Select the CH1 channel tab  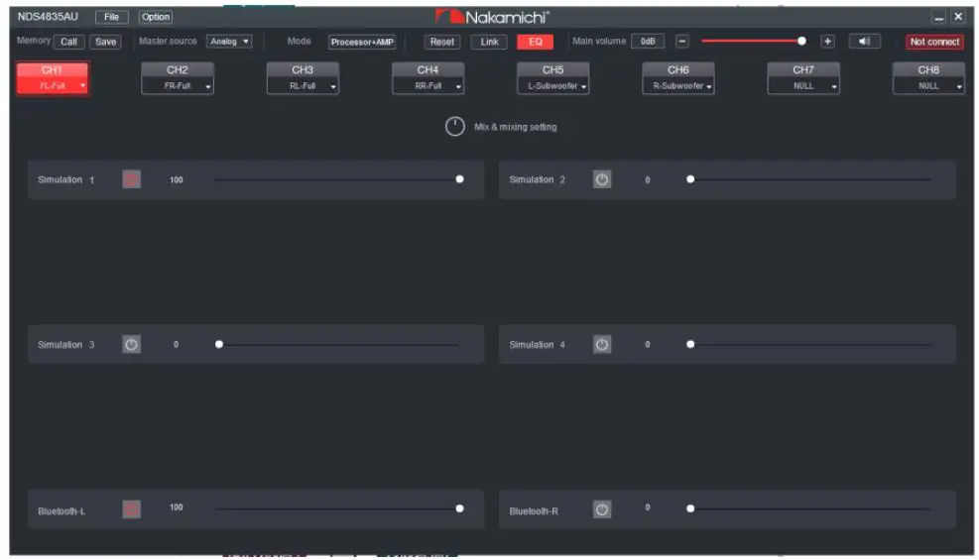(53, 69)
